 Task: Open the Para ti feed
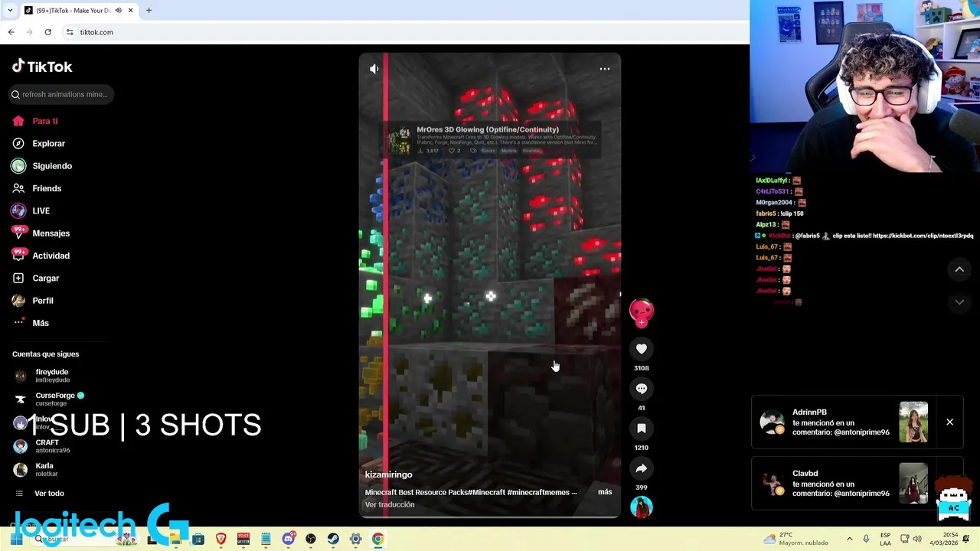click(x=35, y=121)
